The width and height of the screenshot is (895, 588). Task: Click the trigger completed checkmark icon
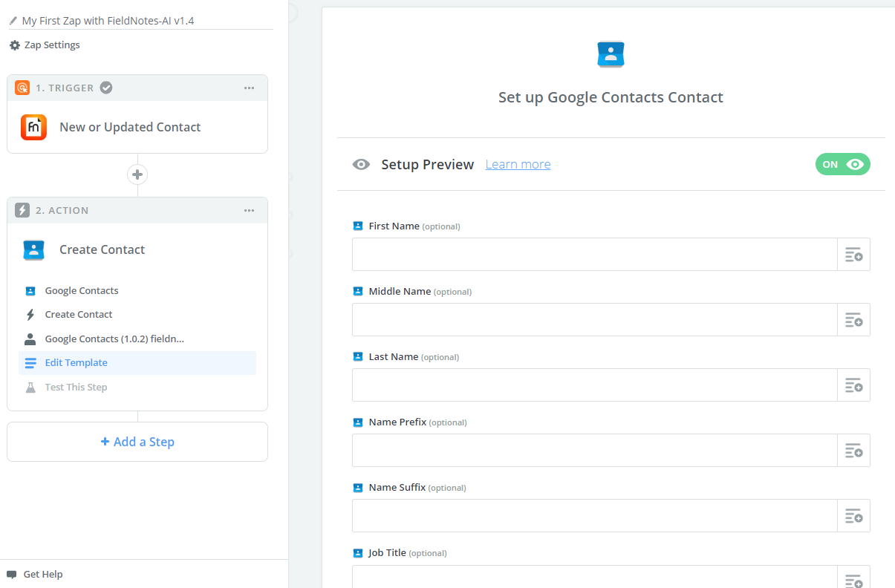[106, 88]
